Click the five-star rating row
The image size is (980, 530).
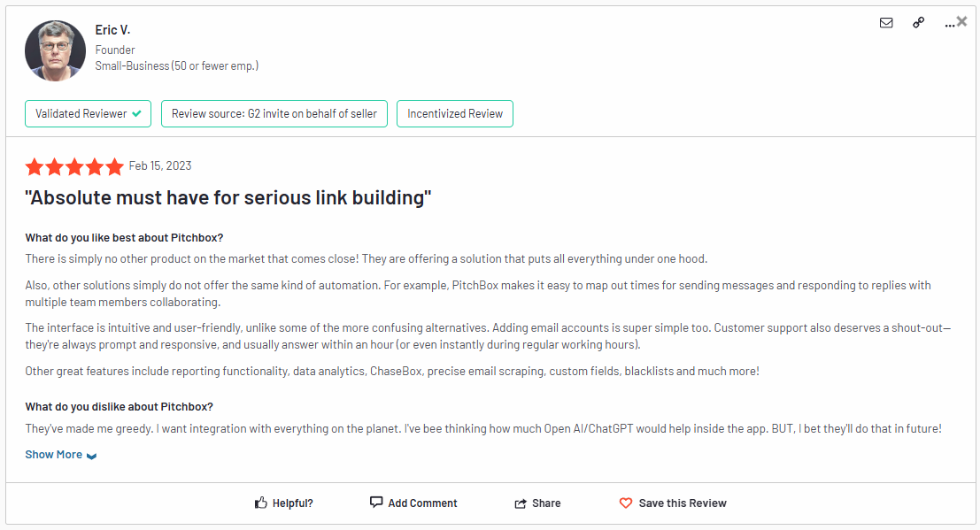click(74, 166)
